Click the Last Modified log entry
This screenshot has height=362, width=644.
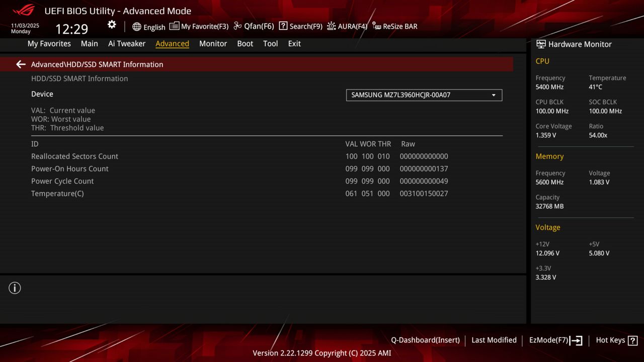coord(494,340)
